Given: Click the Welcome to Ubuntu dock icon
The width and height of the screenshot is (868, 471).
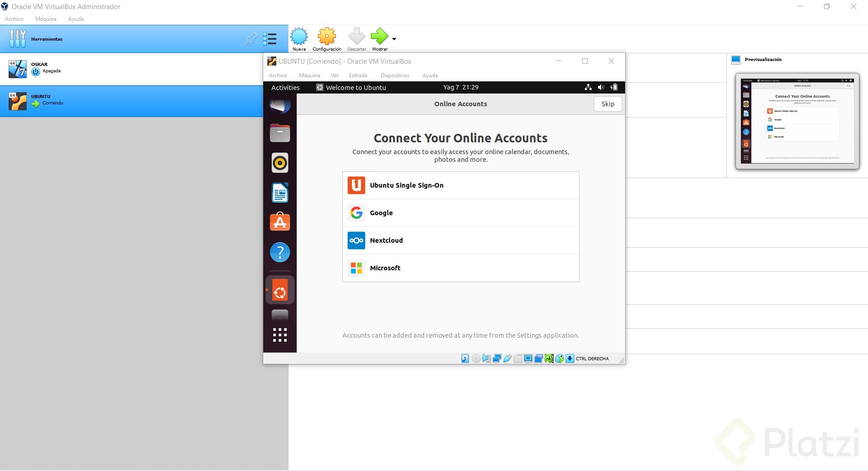Looking at the screenshot, I should (x=280, y=290).
